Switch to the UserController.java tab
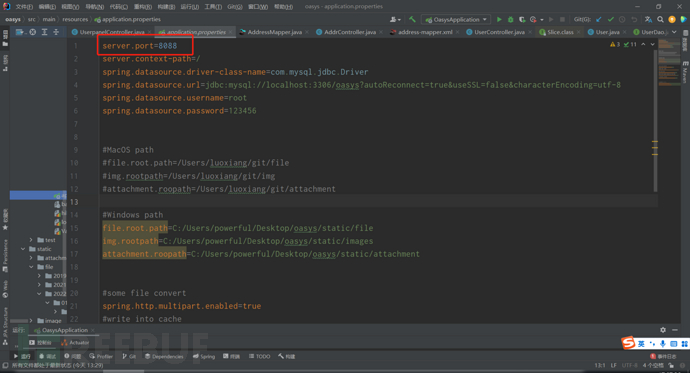The width and height of the screenshot is (690, 373). pyautogui.click(x=499, y=32)
